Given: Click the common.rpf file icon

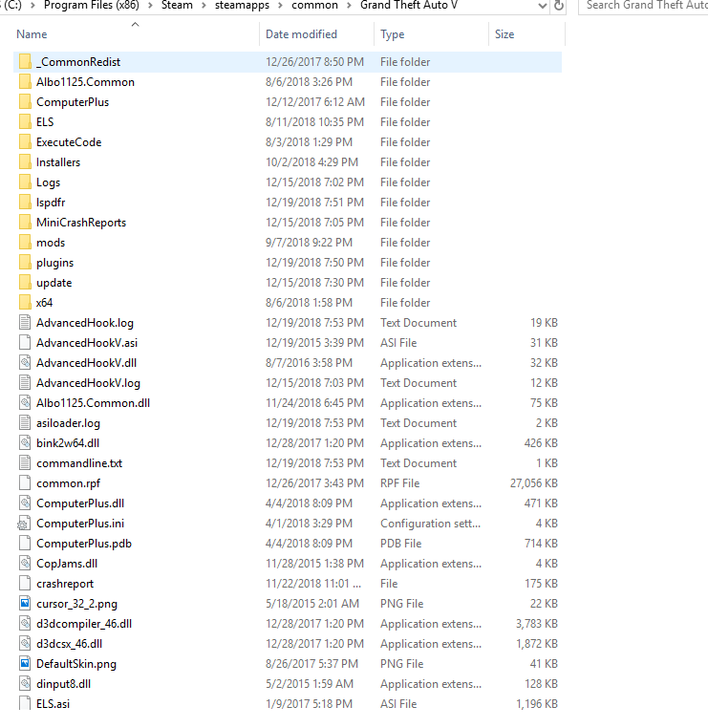Looking at the screenshot, I should [25, 483].
